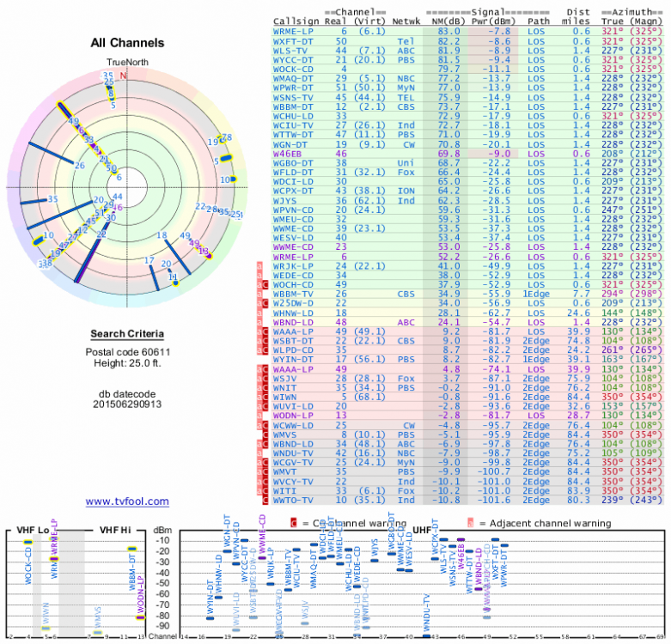Click WTTW-DT callsign in the table
The height and width of the screenshot is (644, 671).
click(x=293, y=135)
